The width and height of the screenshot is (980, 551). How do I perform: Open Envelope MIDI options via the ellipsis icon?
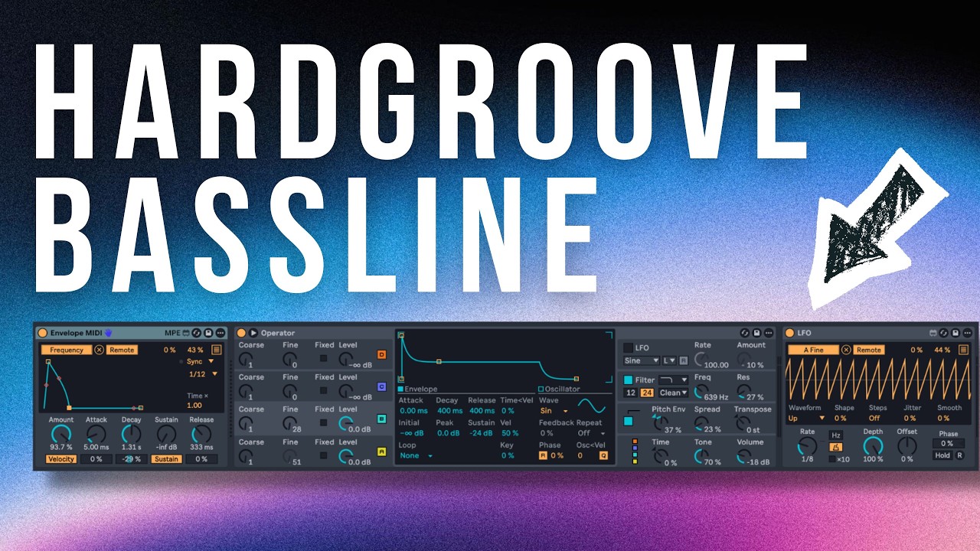coord(220,333)
